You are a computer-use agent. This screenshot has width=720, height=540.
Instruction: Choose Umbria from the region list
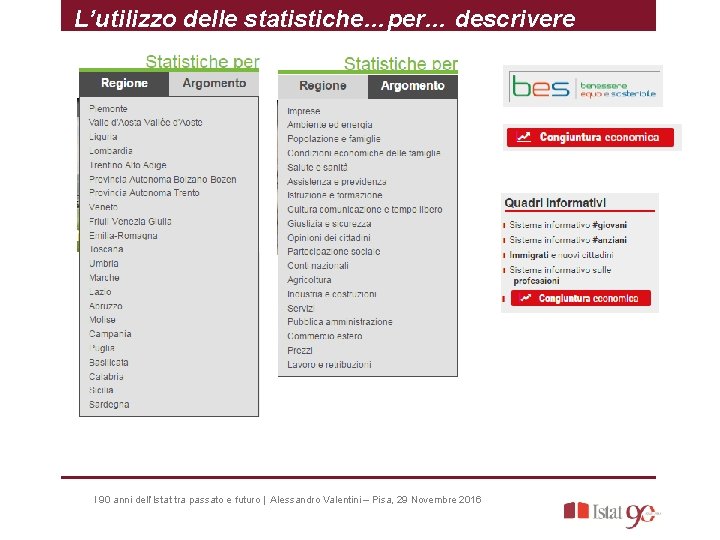104,264
